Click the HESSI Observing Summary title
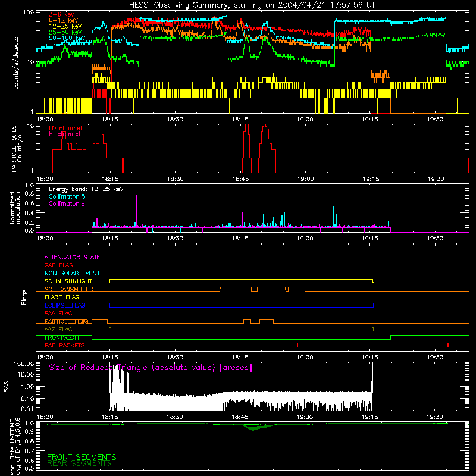Screen dimensions: 476x476 [x=252, y=5]
